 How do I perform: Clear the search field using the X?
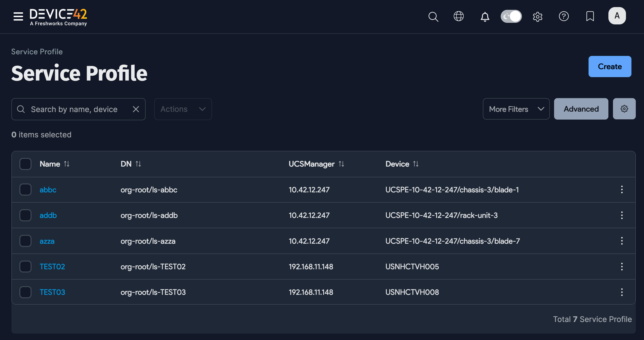point(136,109)
